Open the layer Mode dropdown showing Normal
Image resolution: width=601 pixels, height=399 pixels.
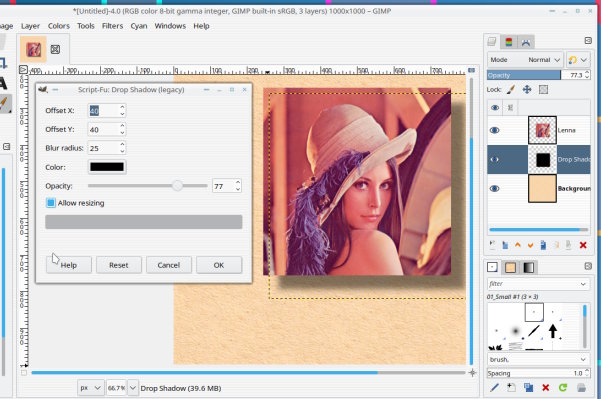(x=525, y=60)
